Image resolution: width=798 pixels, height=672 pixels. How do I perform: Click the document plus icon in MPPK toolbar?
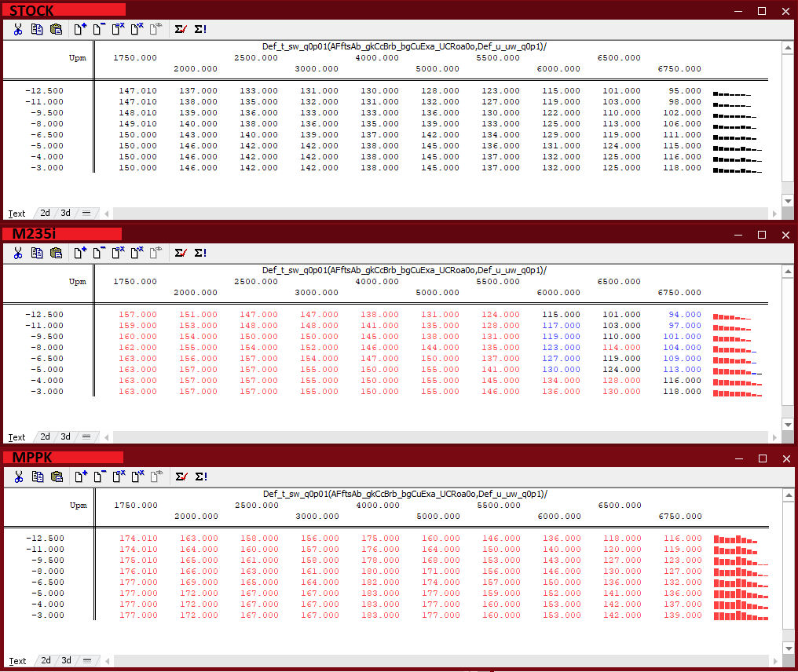point(80,477)
